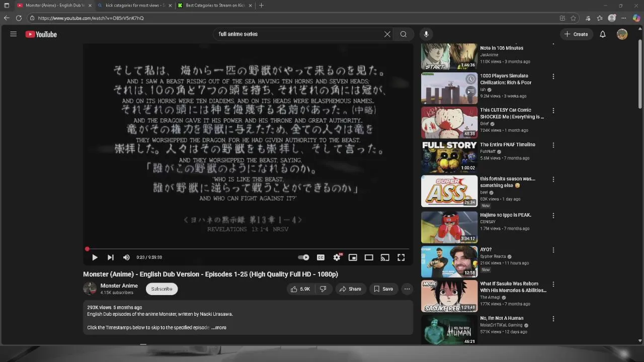Reload the page in the browser
The width and height of the screenshot is (644, 362).
click(19, 18)
